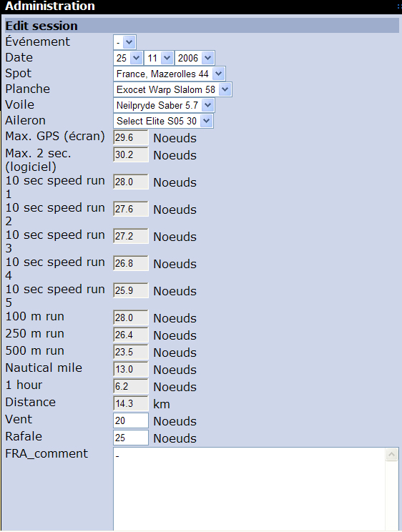Image resolution: width=402 pixels, height=532 pixels.
Task: Click the 10 sec speed run 1 field
Action: coord(131,182)
